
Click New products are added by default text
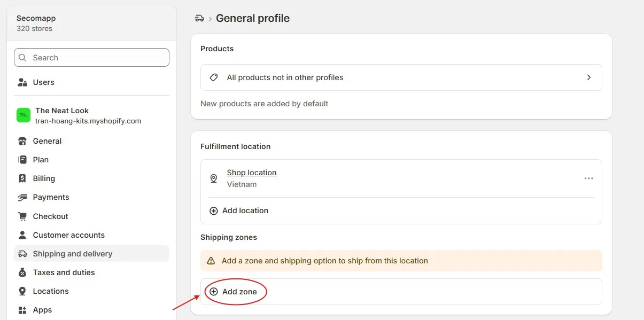265,104
